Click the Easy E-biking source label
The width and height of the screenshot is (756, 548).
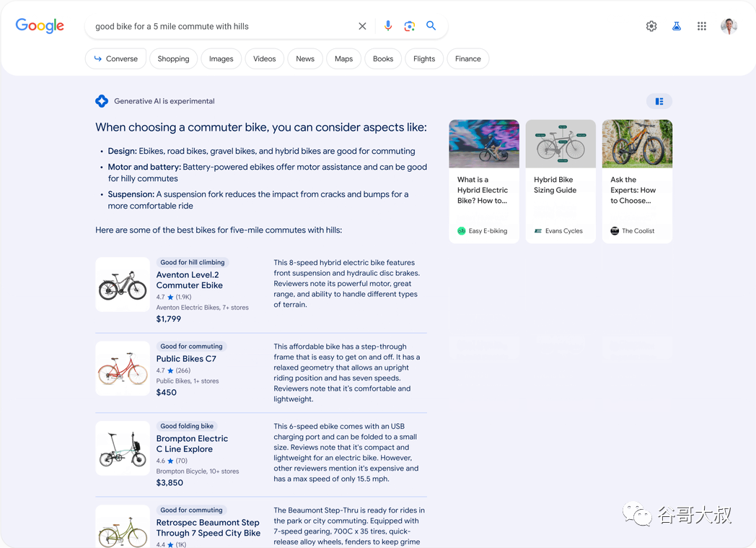(482, 231)
